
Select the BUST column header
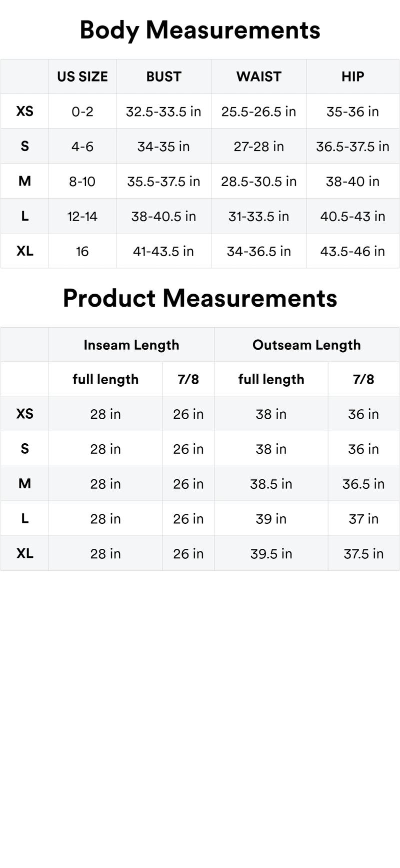click(163, 77)
